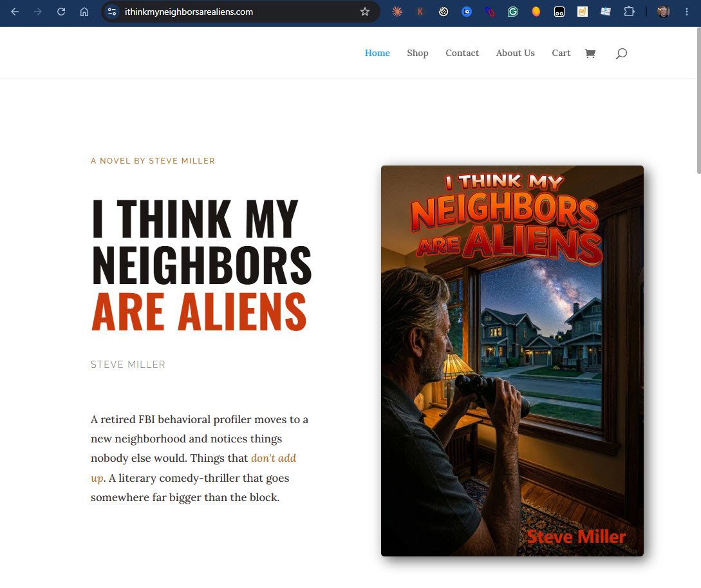This screenshot has height=588, width=701.
Task: Click the Cart text link
Action: 561,53
